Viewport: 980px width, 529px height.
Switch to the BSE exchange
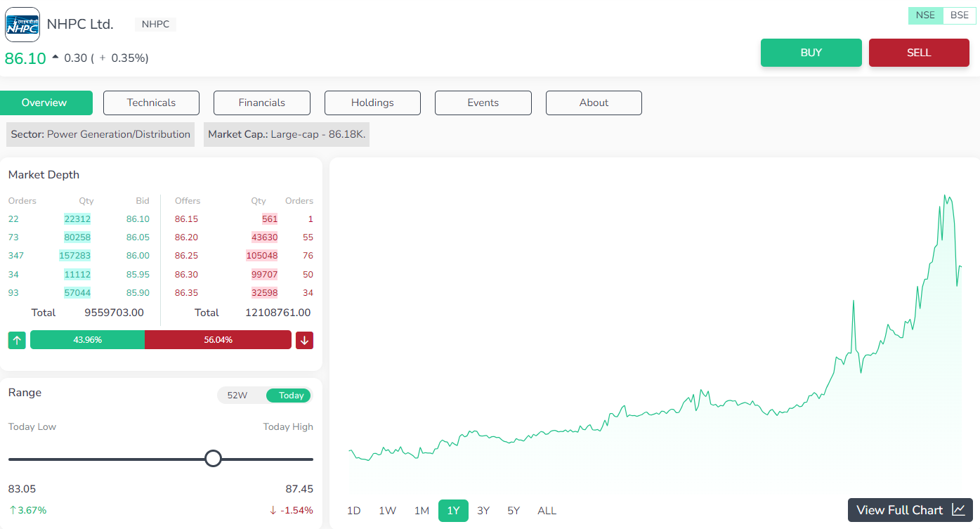tap(958, 15)
